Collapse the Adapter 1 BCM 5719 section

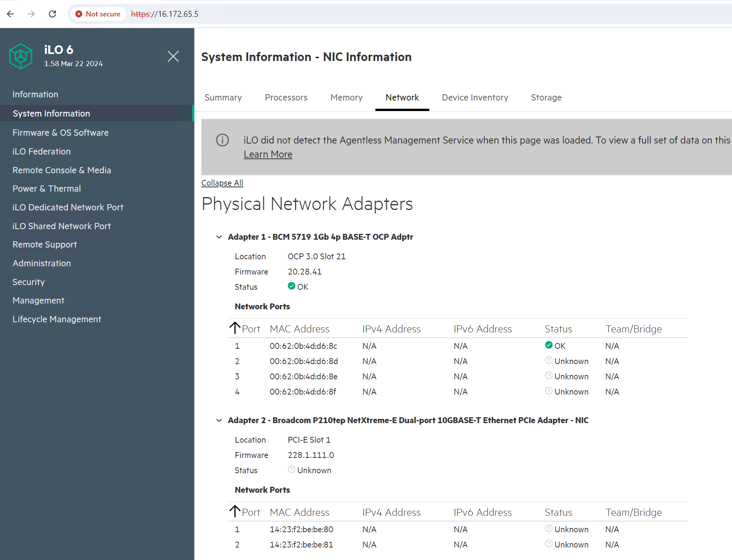[219, 237]
